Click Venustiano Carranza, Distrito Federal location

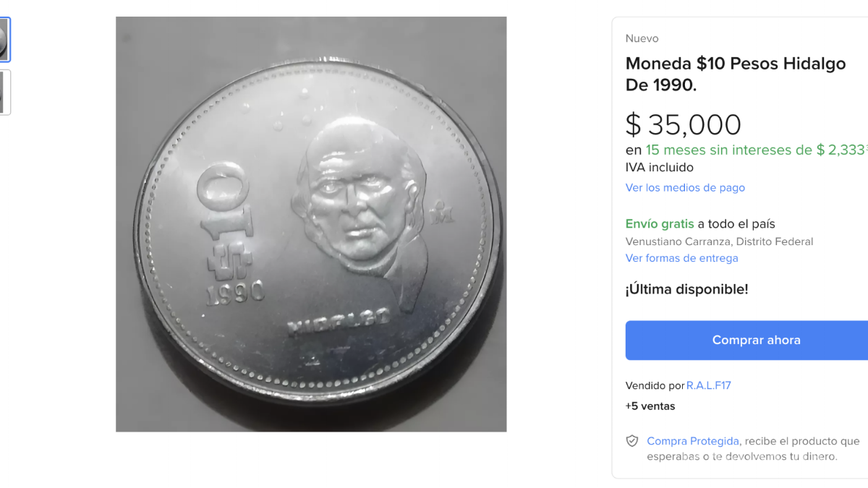pyautogui.click(x=719, y=241)
